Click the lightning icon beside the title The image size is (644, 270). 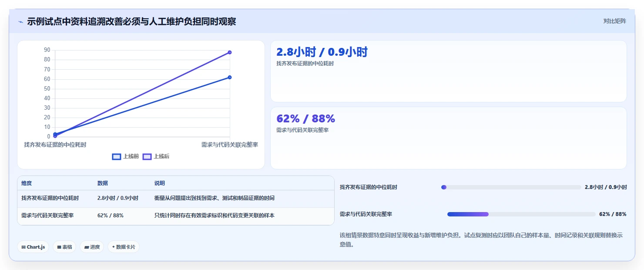(20, 22)
